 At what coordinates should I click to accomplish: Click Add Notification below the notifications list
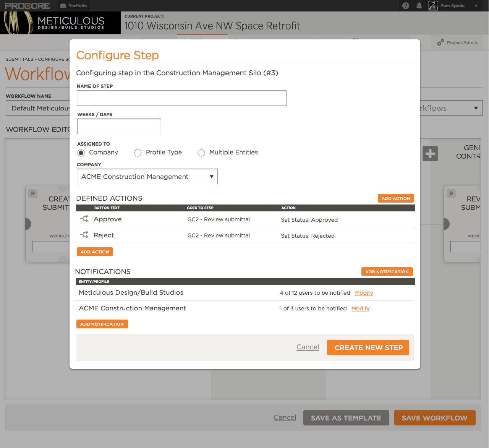click(x=102, y=324)
